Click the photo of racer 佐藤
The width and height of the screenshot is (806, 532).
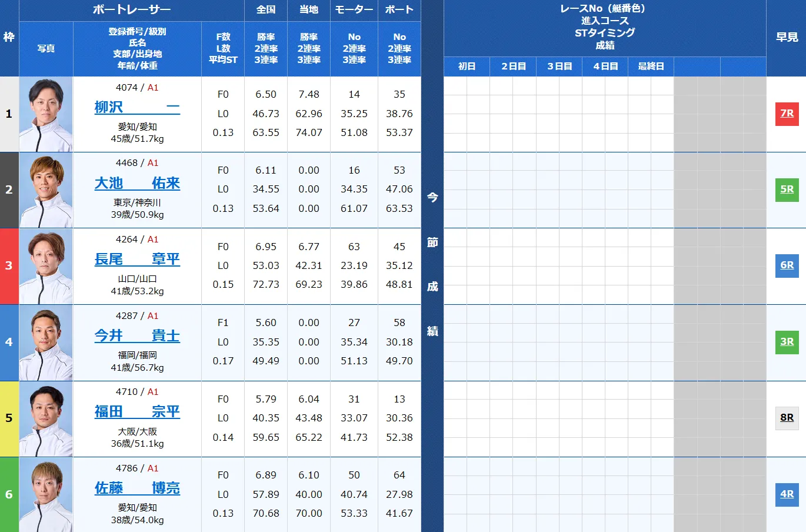pos(46,495)
